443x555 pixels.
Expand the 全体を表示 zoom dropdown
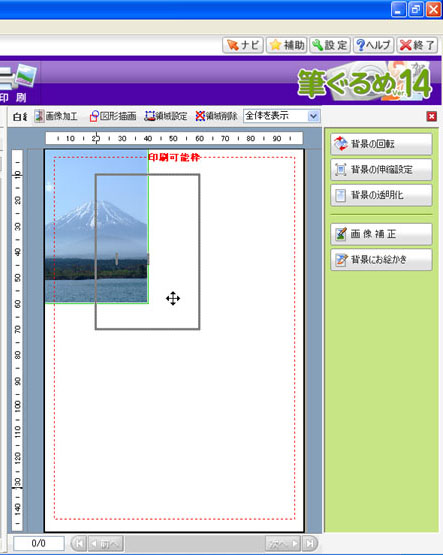pyautogui.click(x=313, y=116)
